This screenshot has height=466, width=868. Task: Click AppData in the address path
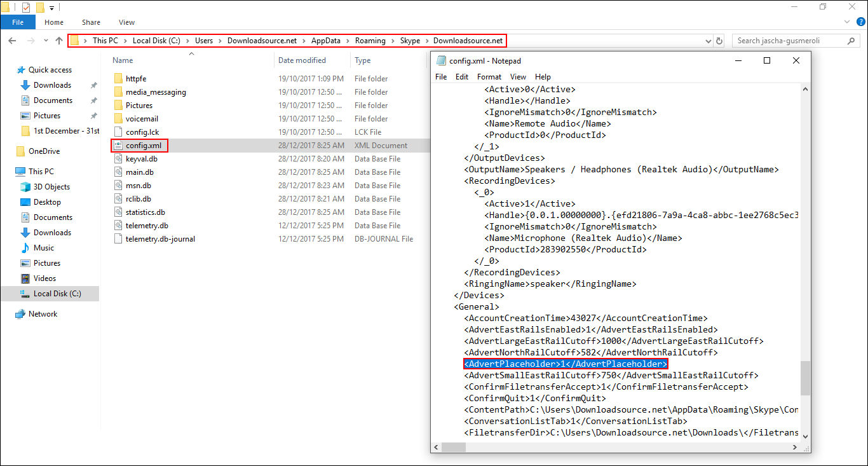click(326, 41)
